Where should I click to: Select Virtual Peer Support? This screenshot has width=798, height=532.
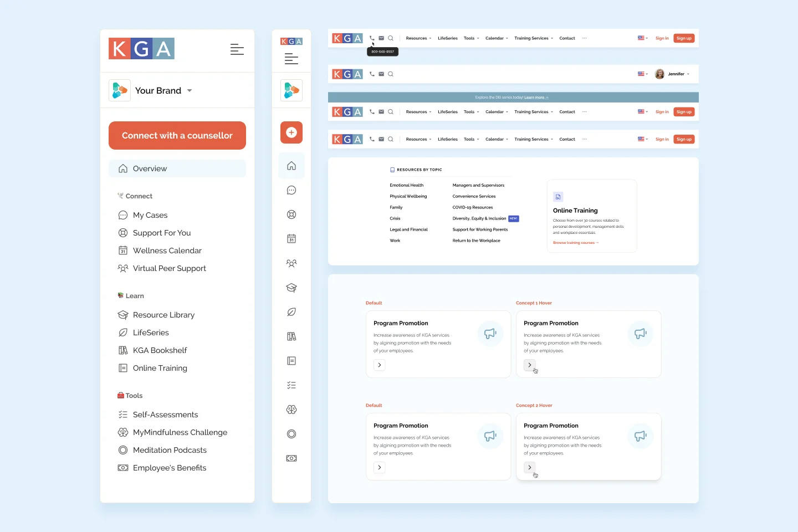click(162, 268)
